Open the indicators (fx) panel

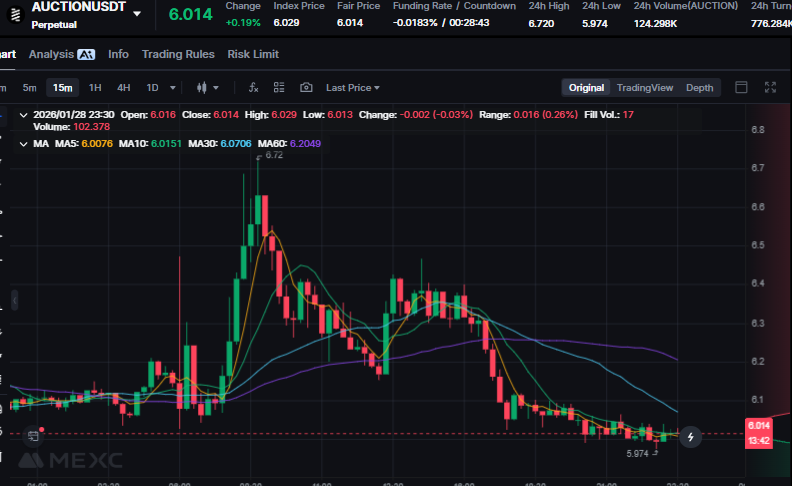coord(254,88)
